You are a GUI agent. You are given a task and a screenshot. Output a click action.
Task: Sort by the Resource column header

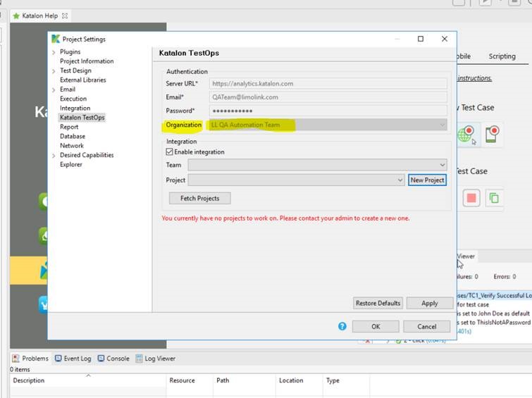[190, 380]
